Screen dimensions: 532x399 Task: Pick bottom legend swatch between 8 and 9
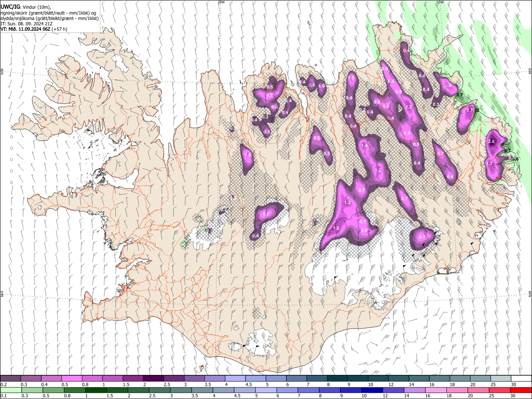[329, 390]
